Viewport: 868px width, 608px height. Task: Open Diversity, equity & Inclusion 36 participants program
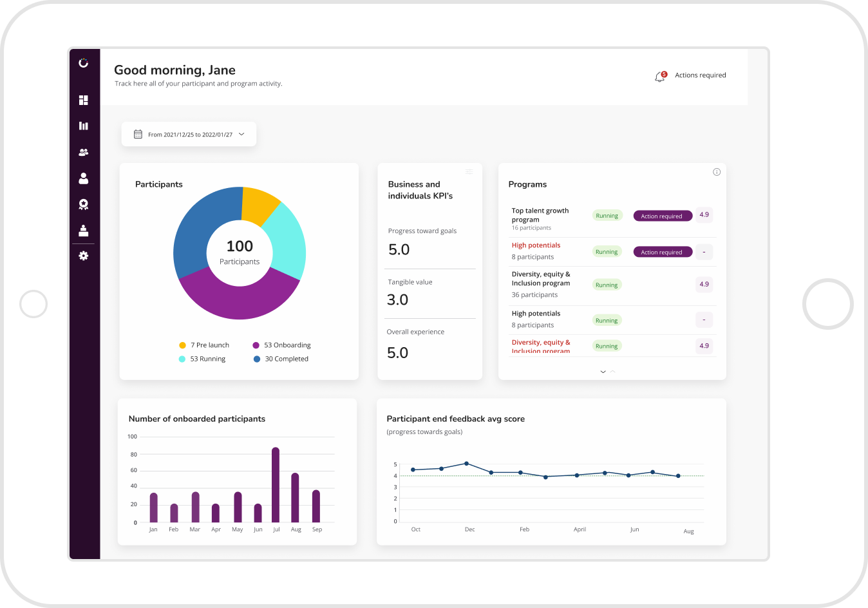[x=541, y=279]
